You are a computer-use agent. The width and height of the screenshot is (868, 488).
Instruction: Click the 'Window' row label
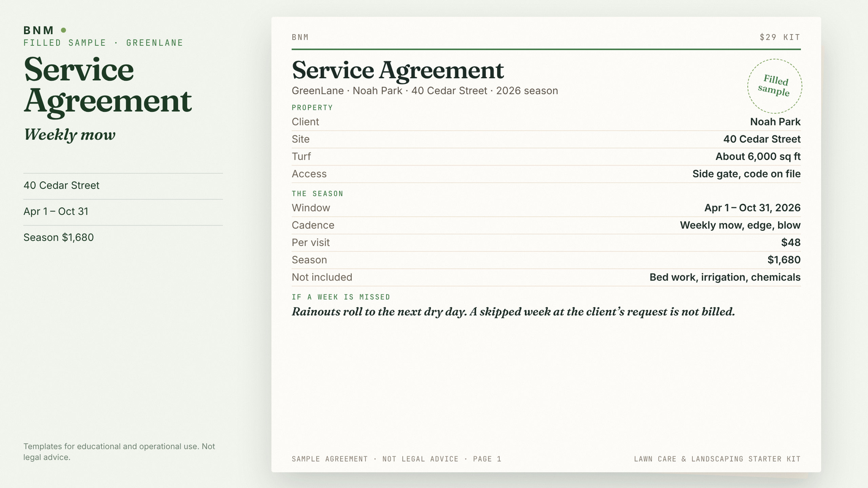point(311,208)
